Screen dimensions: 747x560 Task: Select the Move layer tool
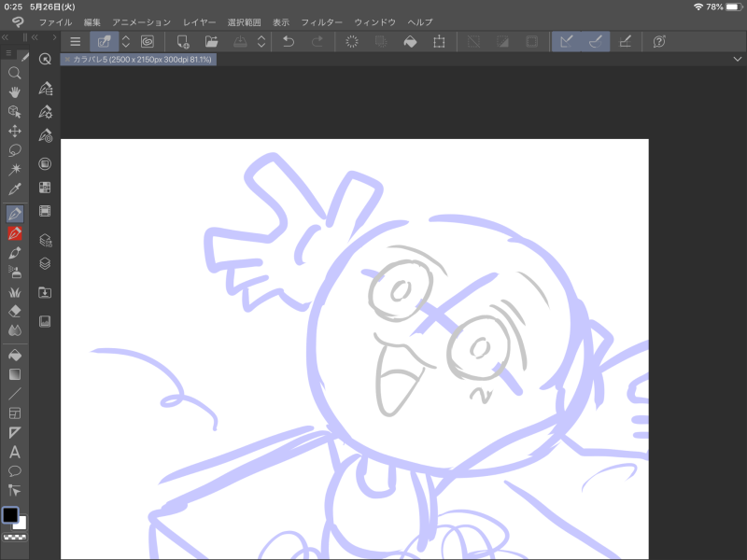pos(15,131)
